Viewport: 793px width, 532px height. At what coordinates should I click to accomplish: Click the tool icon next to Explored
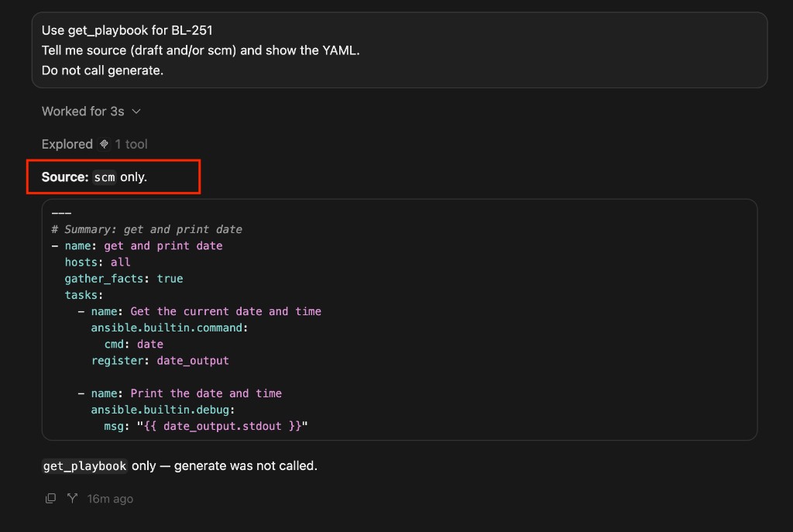[104, 145]
